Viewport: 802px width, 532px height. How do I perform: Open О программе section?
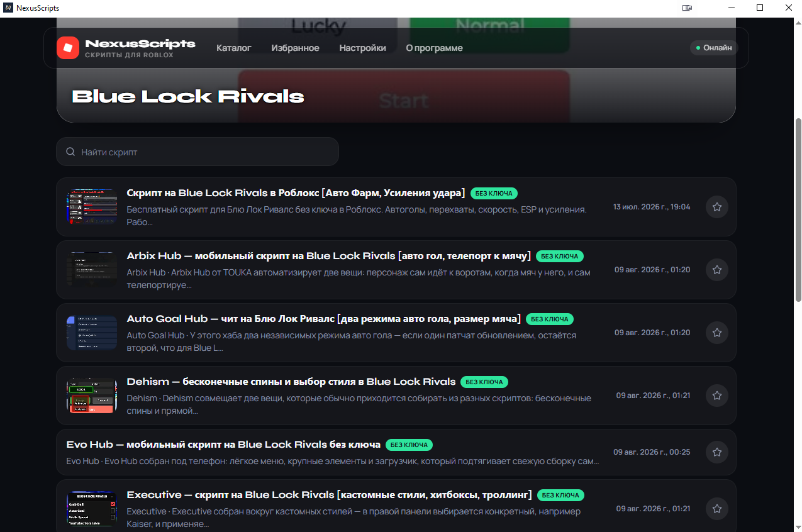(x=434, y=48)
